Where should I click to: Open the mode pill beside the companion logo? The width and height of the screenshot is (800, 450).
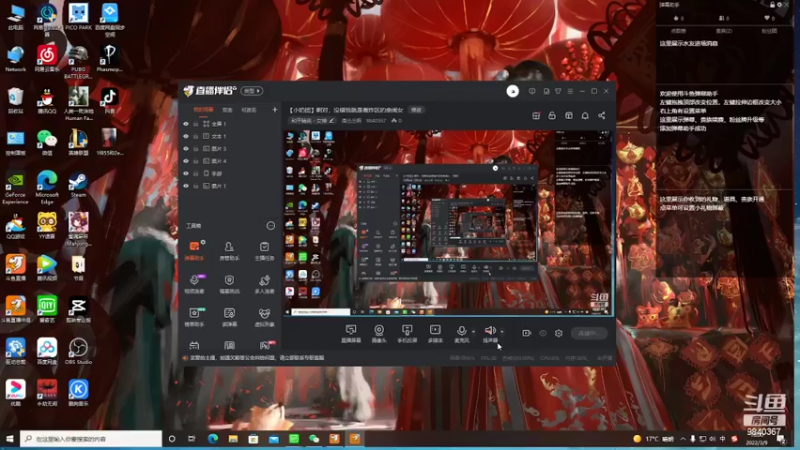coord(252,91)
